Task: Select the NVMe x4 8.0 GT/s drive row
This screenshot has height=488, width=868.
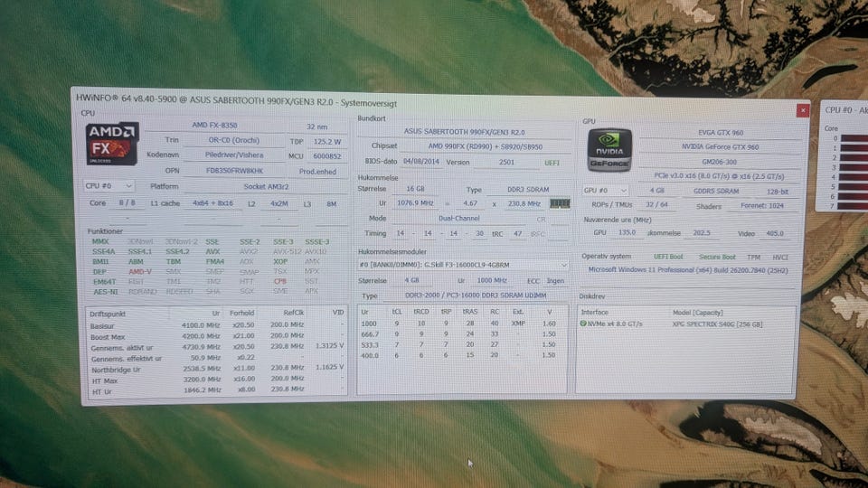Action: [x=684, y=324]
